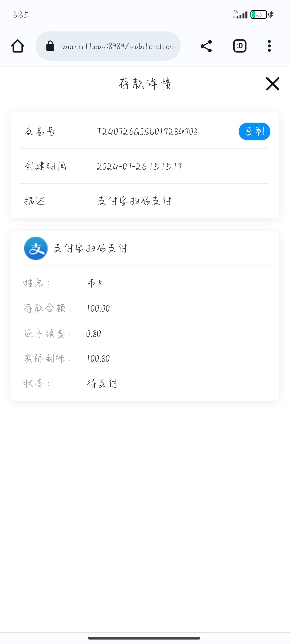The image size is (290, 644).
Task: Tap the transaction number T240726GJSU019284903
Action: click(x=147, y=132)
